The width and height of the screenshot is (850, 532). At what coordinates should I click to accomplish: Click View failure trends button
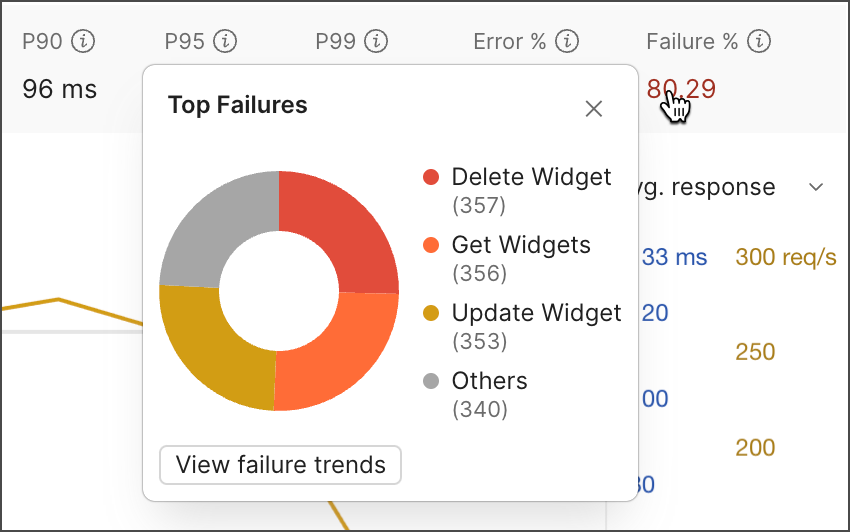pyautogui.click(x=280, y=465)
